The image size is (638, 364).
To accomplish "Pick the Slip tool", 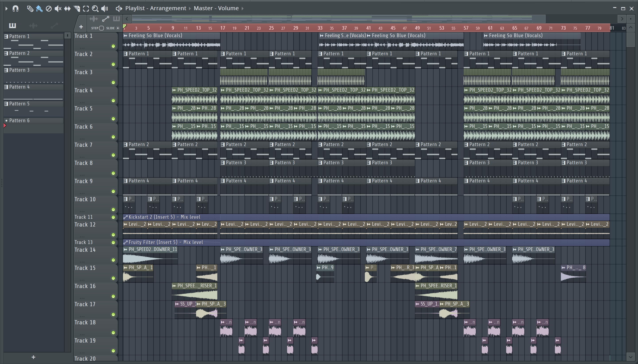I will coord(67,9).
